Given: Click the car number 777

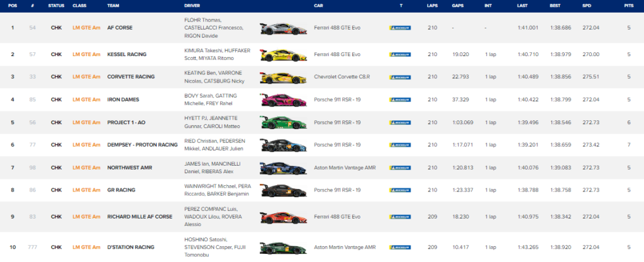Looking at the screenshot, I should point(33,247).
